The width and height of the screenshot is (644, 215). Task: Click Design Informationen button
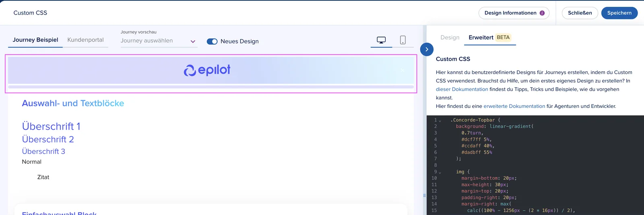click(x=514, y=13)
